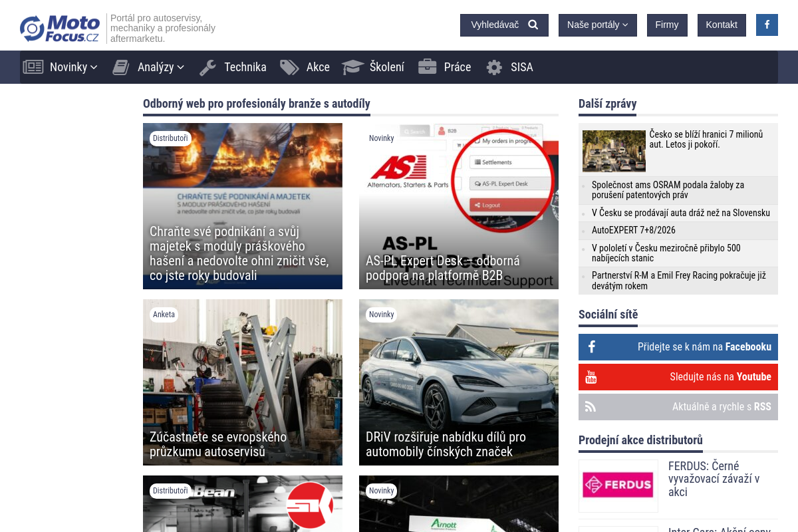798x532 pixels.
Task: Click the Anketa tag on workshop article
Action: 164,315
